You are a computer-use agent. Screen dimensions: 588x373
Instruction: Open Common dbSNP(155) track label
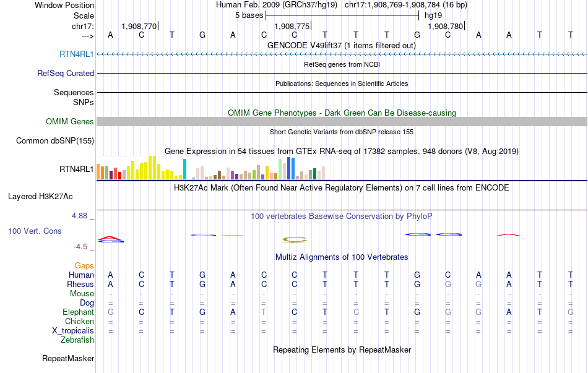point(55,141)
